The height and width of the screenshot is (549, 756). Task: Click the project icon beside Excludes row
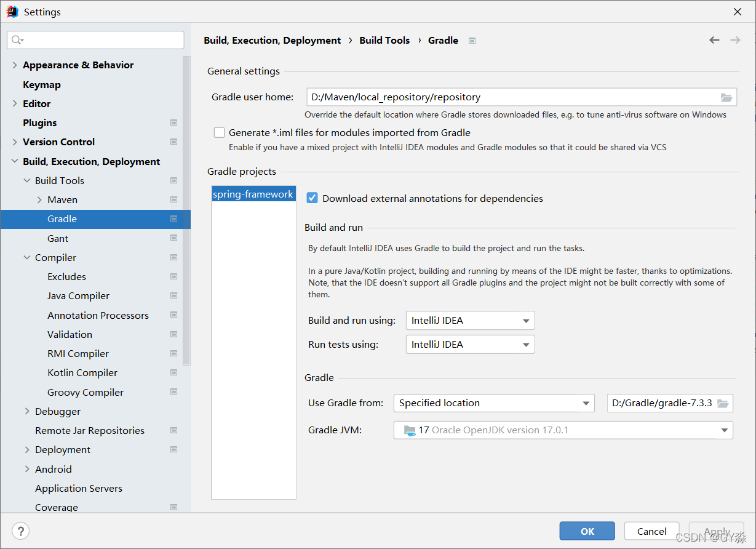(x=173, y=277)
